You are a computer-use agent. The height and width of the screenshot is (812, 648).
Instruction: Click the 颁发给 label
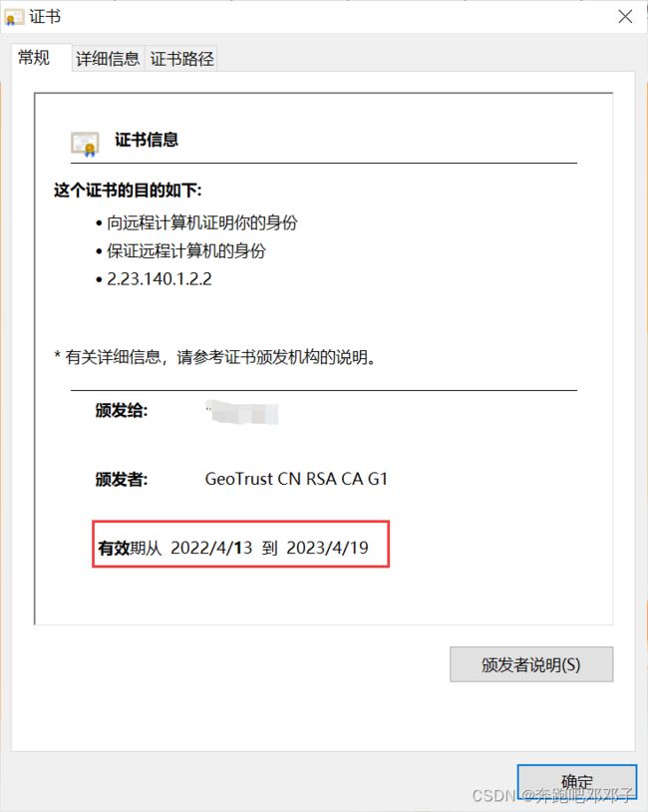121,411
